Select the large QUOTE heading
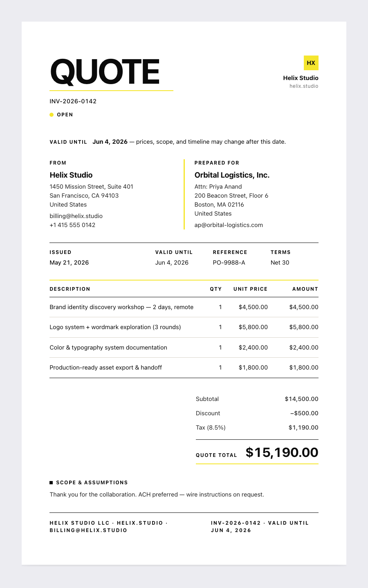 pyautogui.click(x=105, y=72)
